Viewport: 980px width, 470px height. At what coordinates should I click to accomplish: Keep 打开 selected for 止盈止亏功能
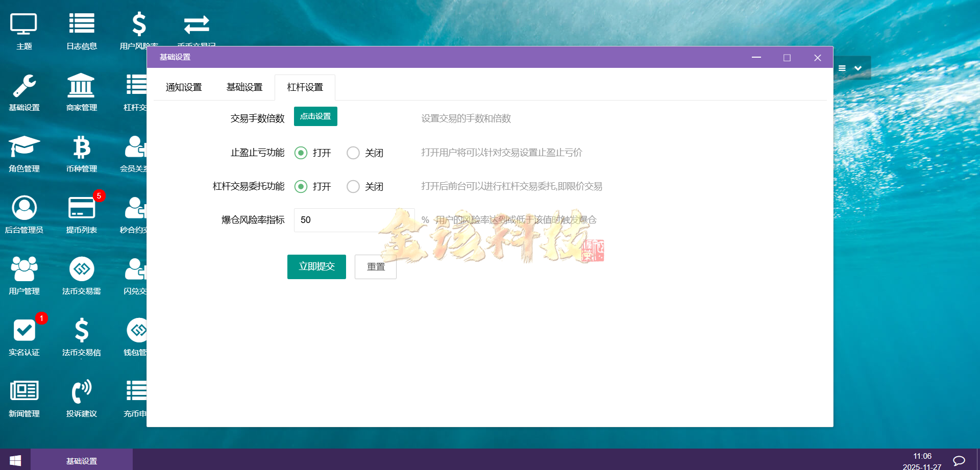pos(301,153)
